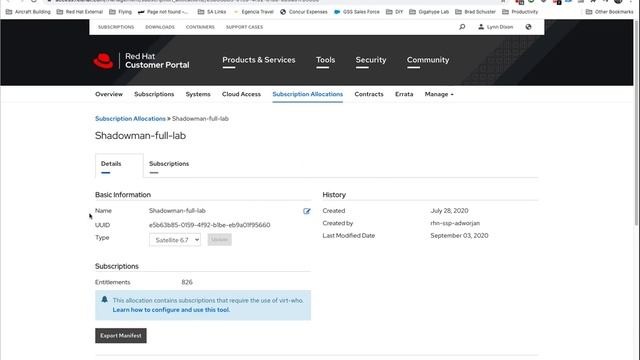
Task: Open Flying bookmark folder
Action: click(120, 12)
